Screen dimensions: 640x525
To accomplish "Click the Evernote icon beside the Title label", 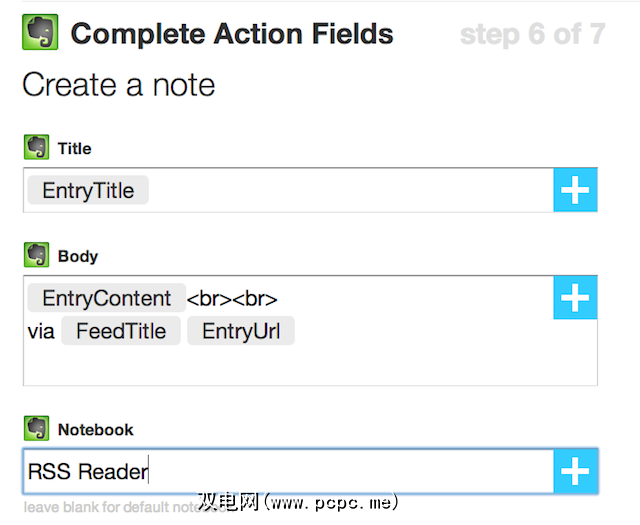I will point(37,148).
